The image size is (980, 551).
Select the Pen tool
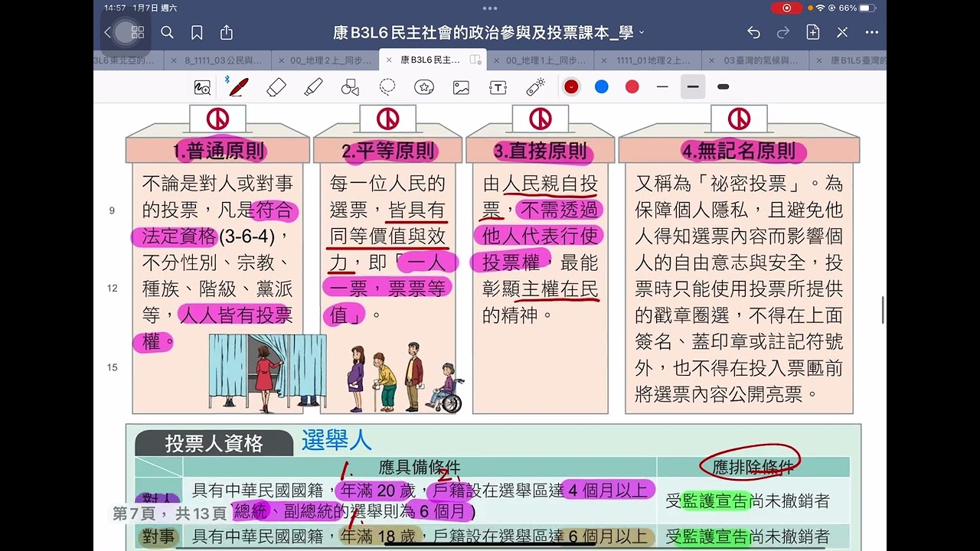point(238,87)
